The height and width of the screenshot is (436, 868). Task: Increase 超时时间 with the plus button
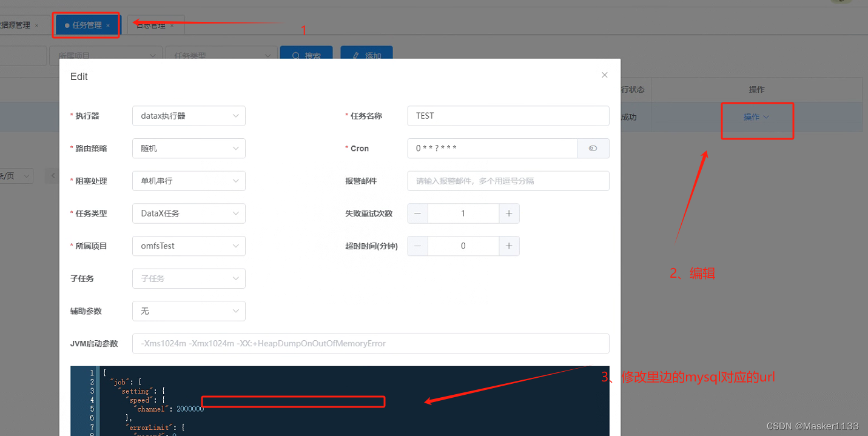(509, 246)
